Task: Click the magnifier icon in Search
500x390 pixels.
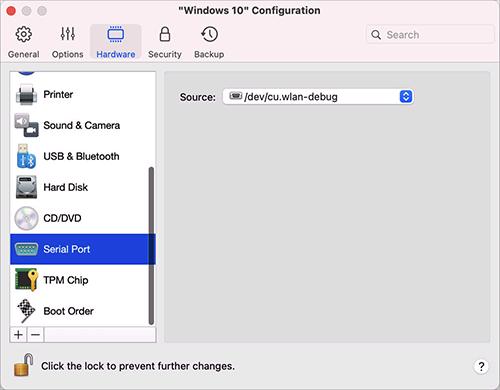Action: [x=376, y=35]
